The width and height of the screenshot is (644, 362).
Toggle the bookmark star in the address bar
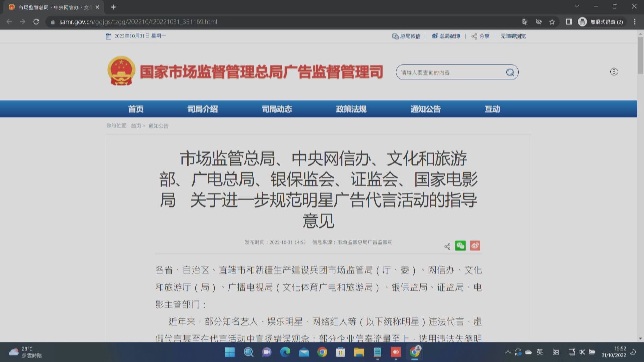pyautogui.click(x=552, y=22)
